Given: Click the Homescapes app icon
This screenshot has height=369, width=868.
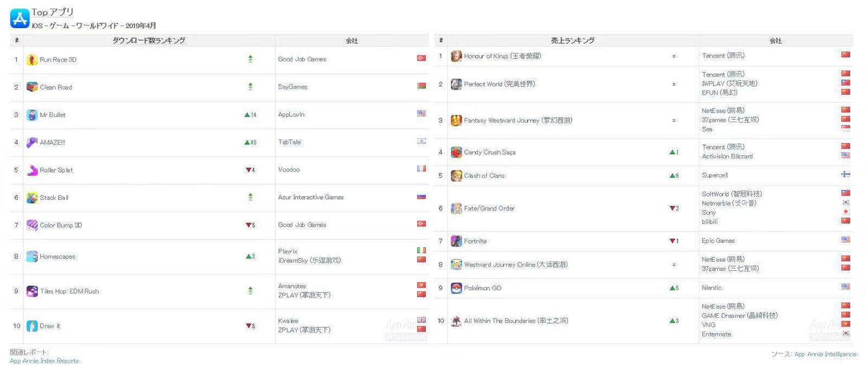Looking at the screenshot, I should tap(32, 257).
